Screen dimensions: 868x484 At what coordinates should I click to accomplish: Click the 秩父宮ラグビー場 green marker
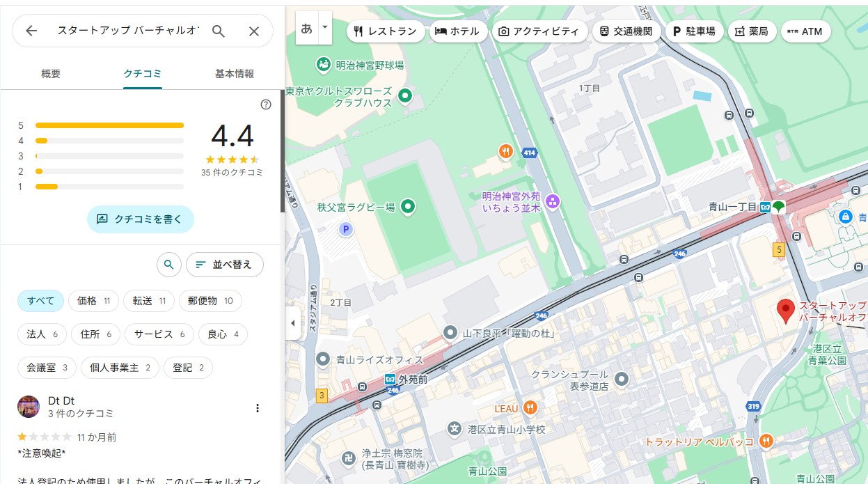pos(409,206)
